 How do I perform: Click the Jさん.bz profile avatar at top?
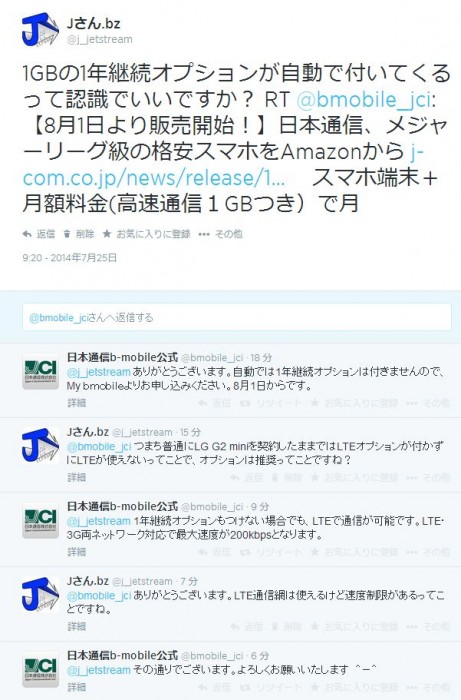coord(40,30)
